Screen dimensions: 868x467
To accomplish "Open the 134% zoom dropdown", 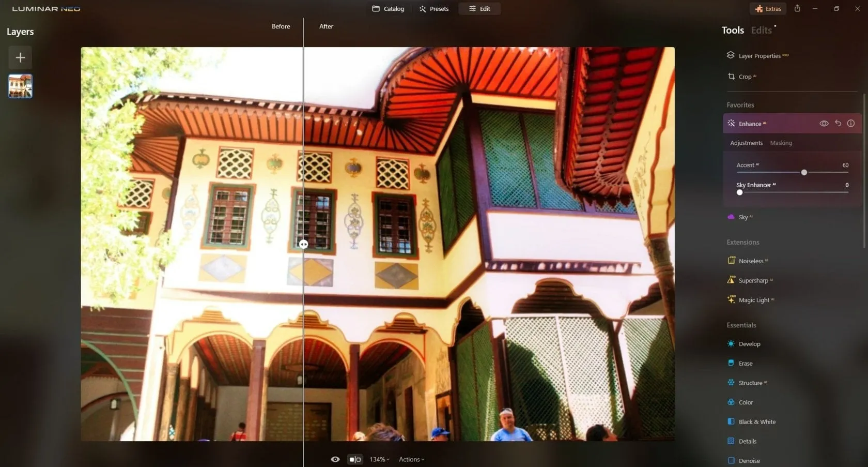I will tap(379, 459).
